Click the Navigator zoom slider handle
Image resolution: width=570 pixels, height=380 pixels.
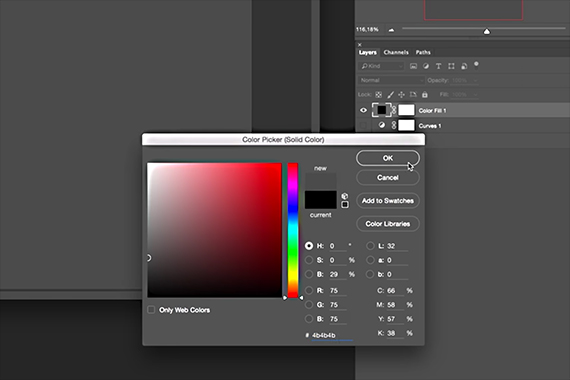(487, 31)
